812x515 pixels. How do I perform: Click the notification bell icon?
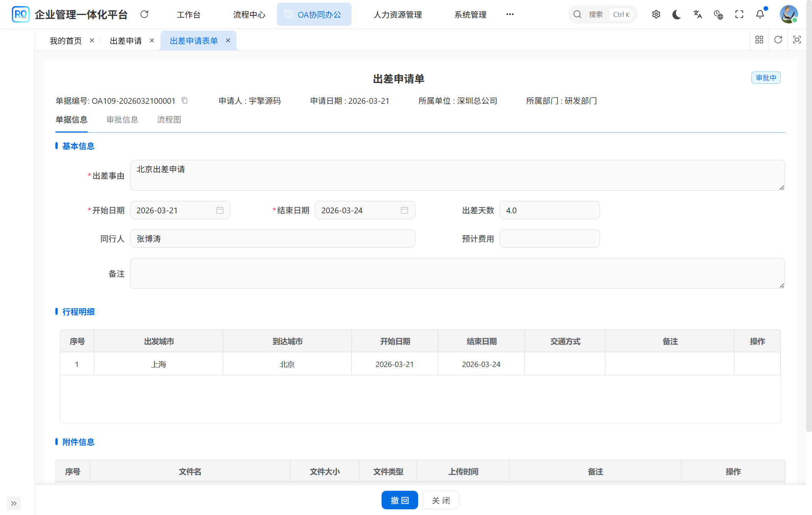click(760, 14)
